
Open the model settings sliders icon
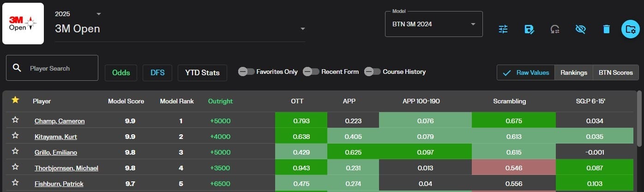(503, 29)
